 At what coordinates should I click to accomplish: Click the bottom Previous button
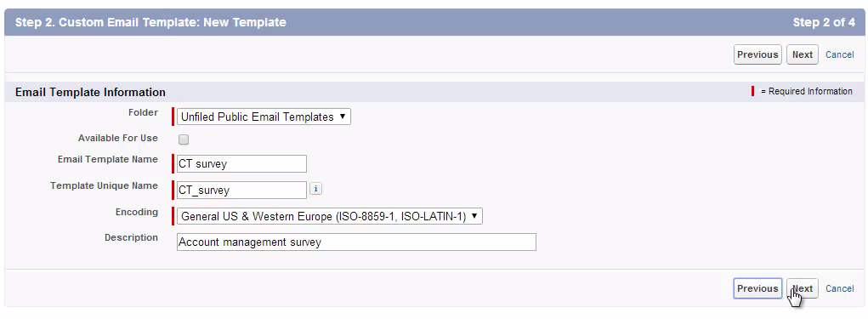(x=757, y=288)
